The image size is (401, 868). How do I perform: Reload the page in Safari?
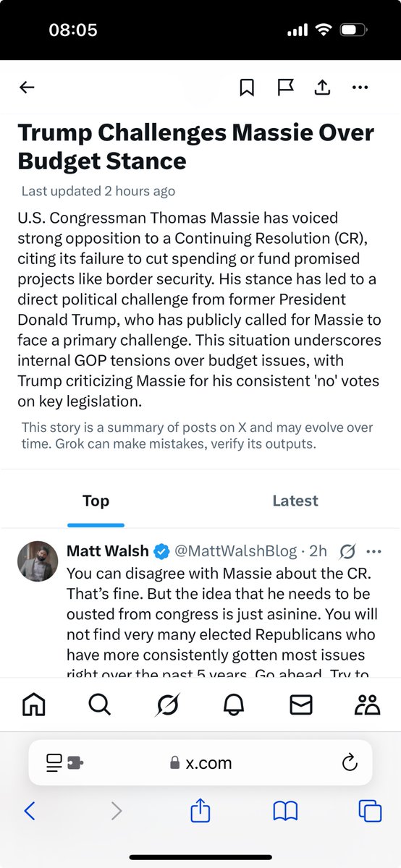tap(349, 762)
